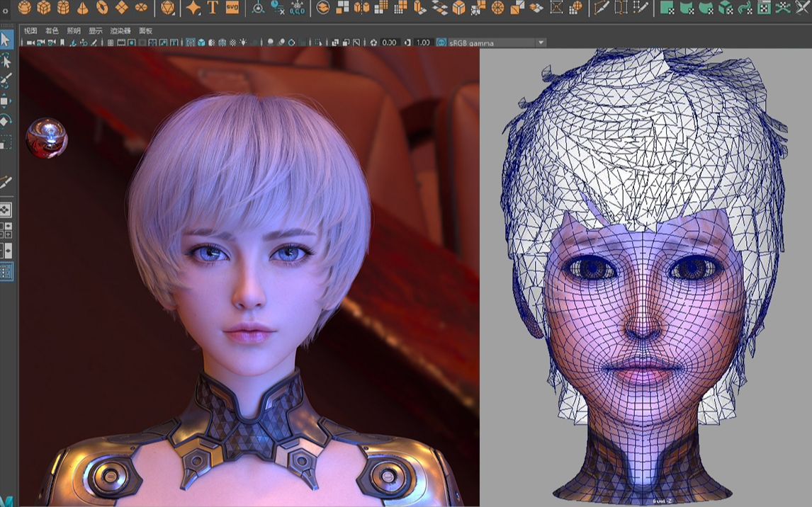Viewport: 812px width, 507px height.
Task: Open the UV Editor shelf icon
Action: [x=764, y=7]
